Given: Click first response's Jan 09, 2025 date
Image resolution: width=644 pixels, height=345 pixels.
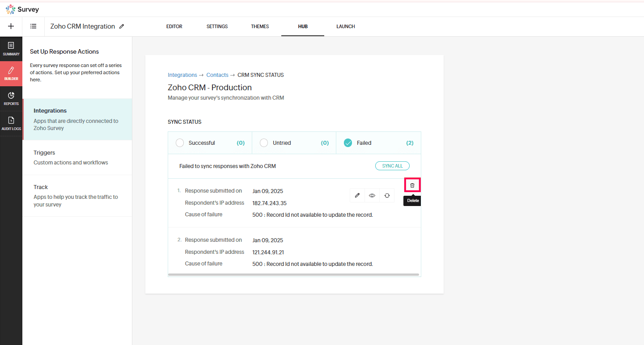Looking at the screenshot, I should click(267, 191).
